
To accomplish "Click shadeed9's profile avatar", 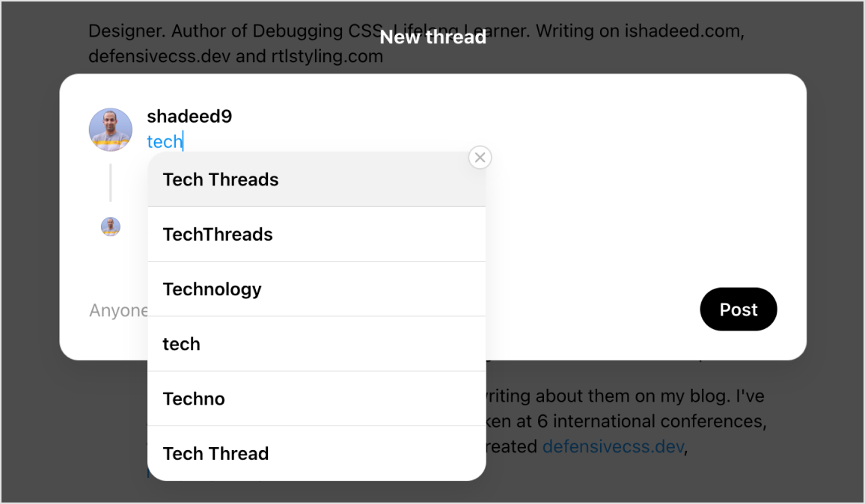I will (x=110, y=129).
